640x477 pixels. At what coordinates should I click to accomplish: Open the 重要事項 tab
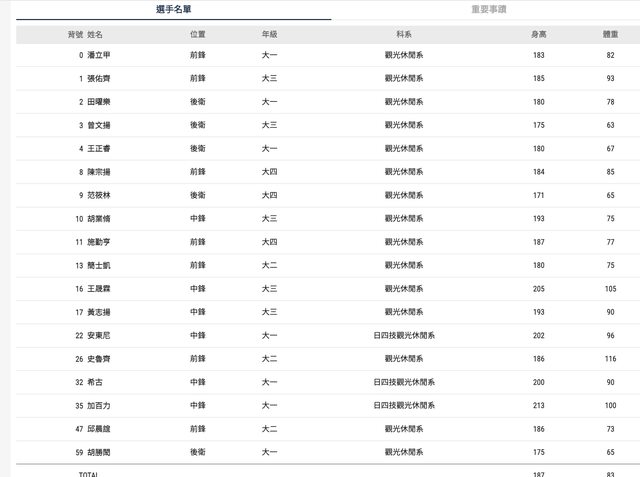point(488,9)
